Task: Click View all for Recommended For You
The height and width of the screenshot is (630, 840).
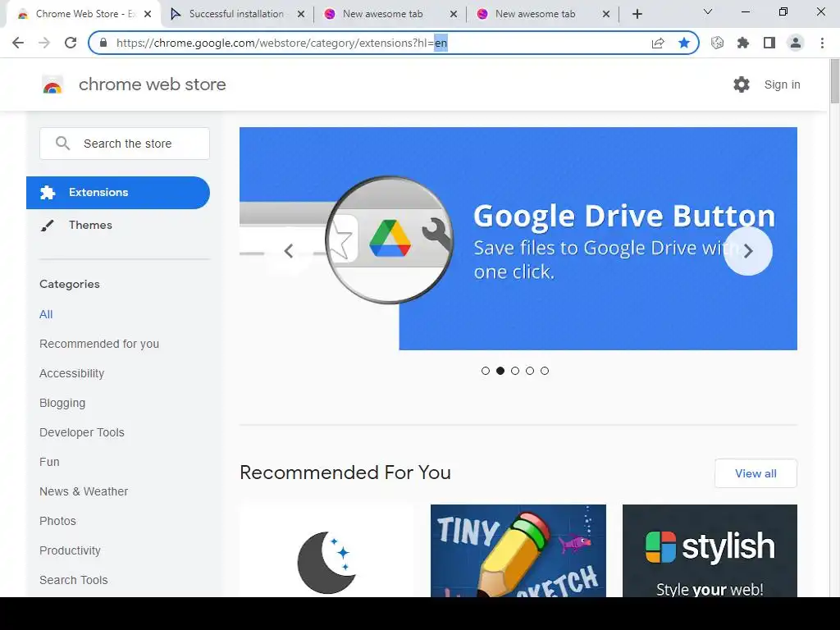Action: (x=756, y=473)
